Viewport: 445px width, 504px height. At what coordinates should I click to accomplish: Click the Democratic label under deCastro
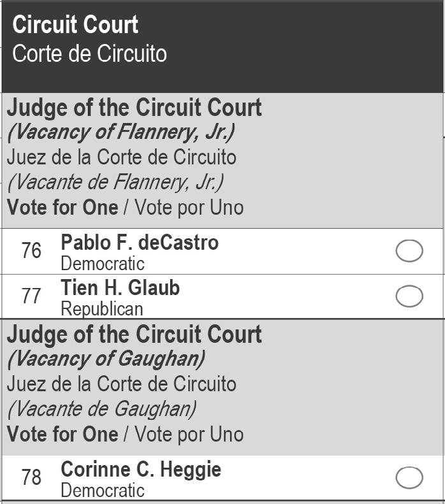(103, 263)
